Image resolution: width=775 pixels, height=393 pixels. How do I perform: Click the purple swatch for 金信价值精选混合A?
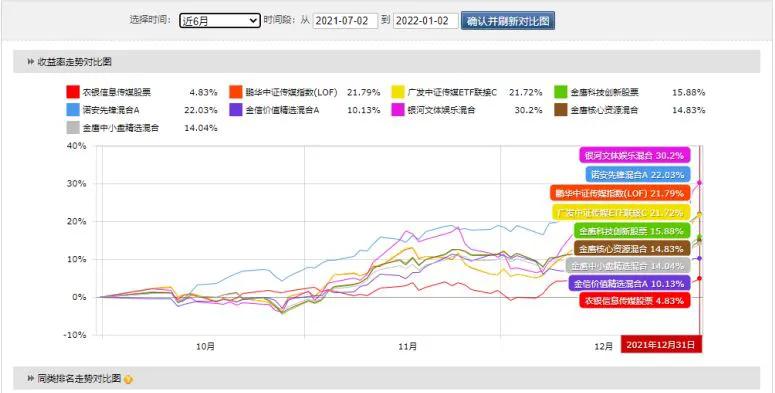tap(236, 110)
